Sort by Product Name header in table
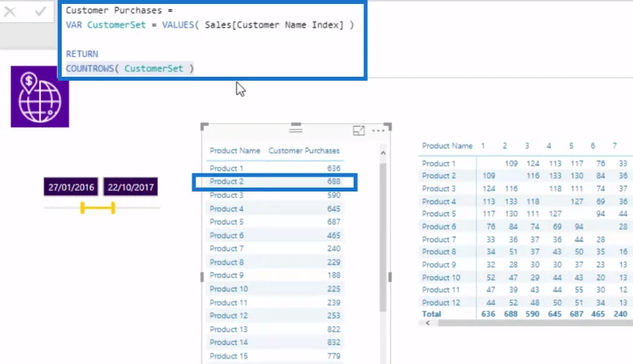 pyautogui.click(x=235, y=150)
